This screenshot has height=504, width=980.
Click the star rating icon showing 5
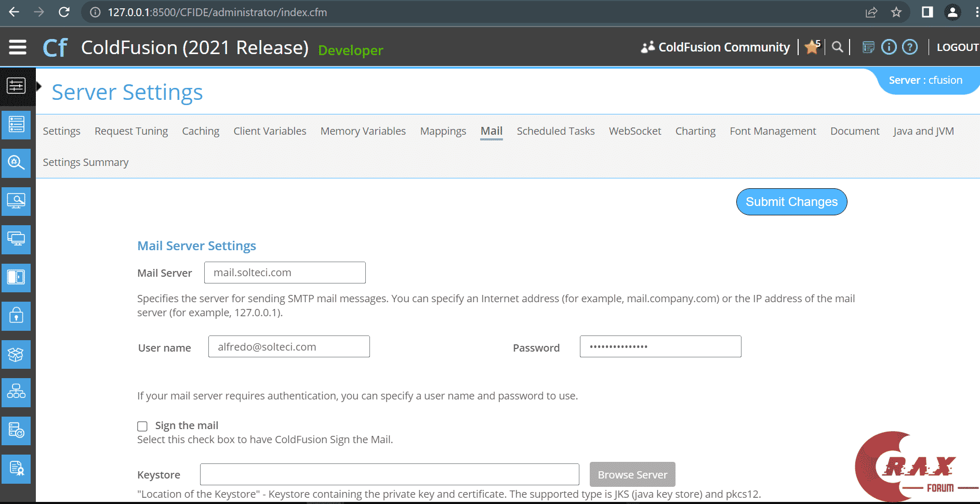811,47
